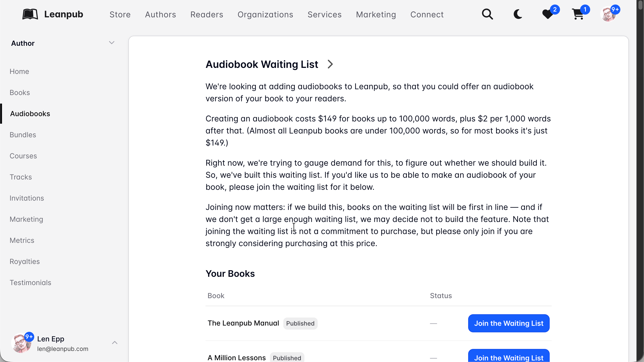Screen dimensions: 644x362
Task: Click the chevron next to Audiobook Waiting List
Action: point(330,64)
